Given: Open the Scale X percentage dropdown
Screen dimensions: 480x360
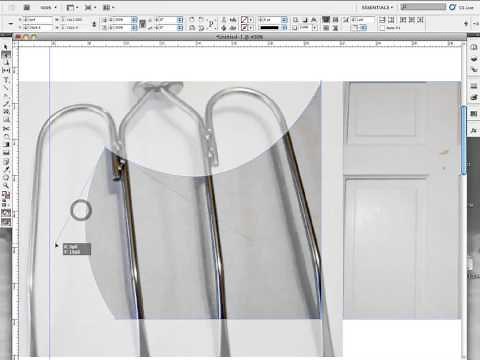Looking at the screenshot, I should [x=134, y=20].
